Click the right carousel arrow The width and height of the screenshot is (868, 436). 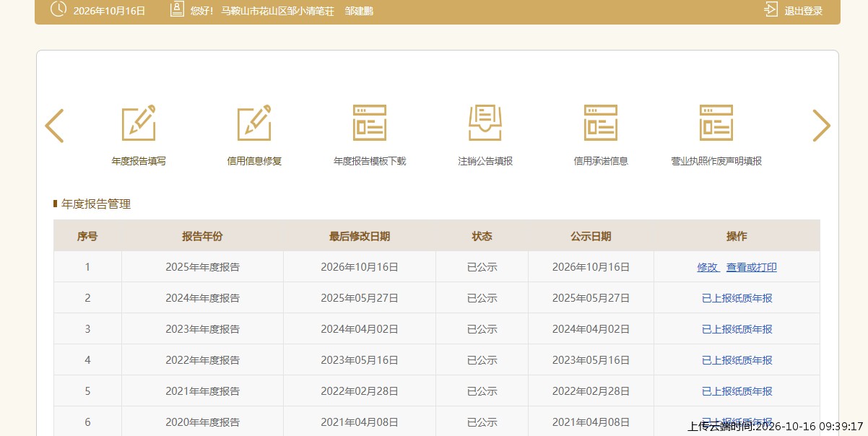822,126
